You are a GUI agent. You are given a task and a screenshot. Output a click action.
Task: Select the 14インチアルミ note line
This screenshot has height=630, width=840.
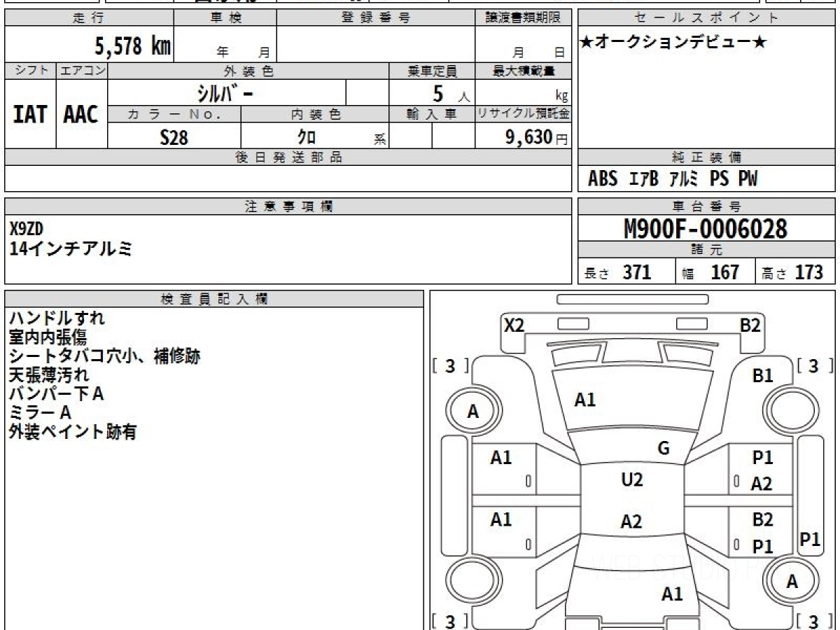coord(70,248)
